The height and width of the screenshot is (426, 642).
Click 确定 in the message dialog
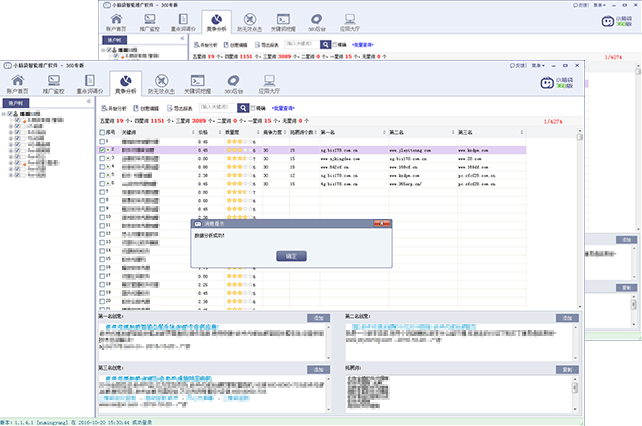(x=291, y=256)
